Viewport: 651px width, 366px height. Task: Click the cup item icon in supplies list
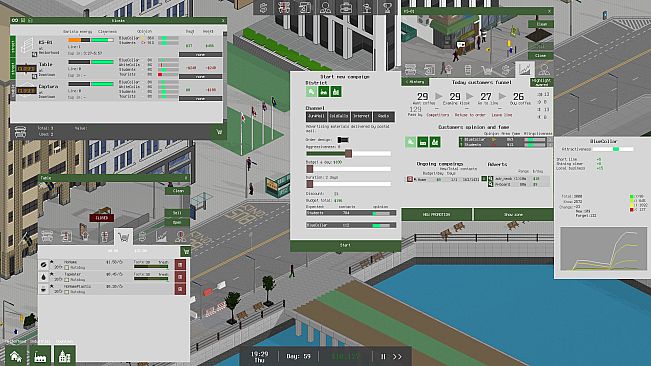(44, 289)
